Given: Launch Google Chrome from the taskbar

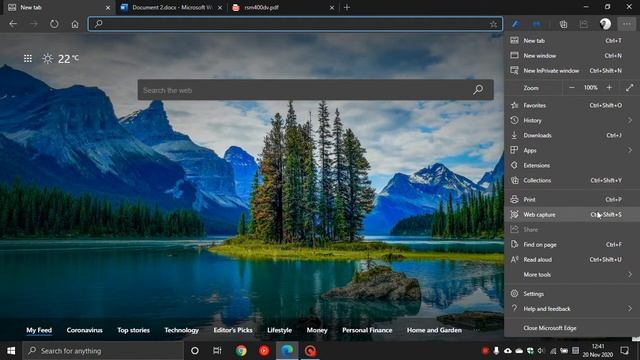Looking at the screenshot, I should (x=241, y=351).
